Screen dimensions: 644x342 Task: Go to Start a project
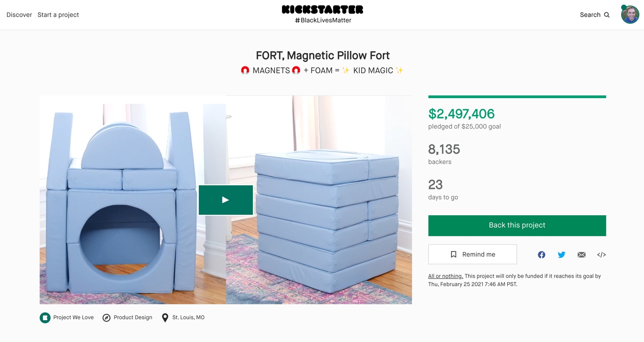[x=58, y=15]
